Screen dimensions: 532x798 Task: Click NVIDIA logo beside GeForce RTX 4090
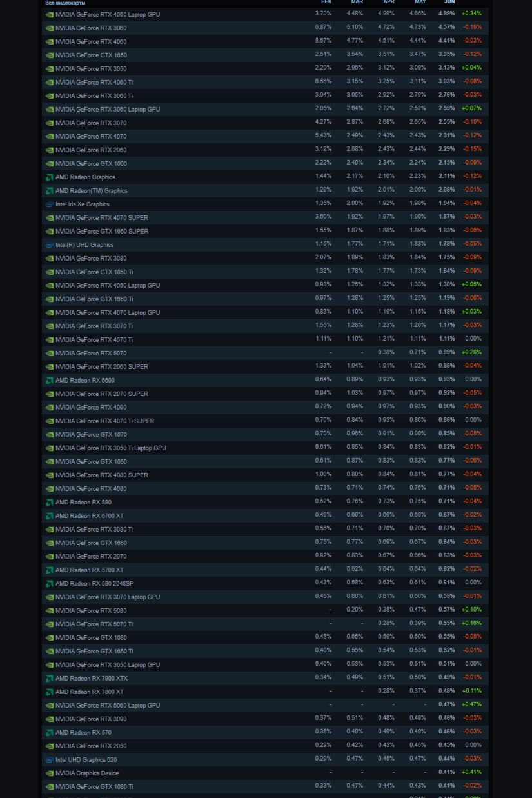tap(50, 407)
